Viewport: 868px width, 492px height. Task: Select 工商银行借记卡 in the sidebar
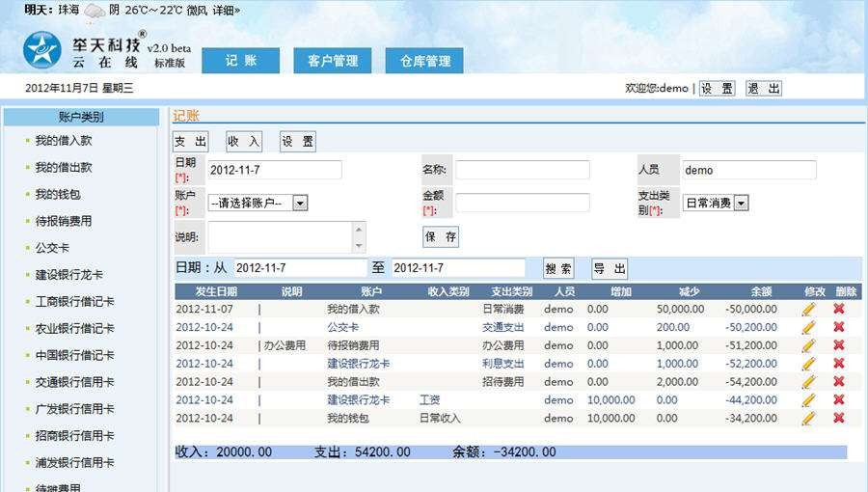(x=74, y=302)
